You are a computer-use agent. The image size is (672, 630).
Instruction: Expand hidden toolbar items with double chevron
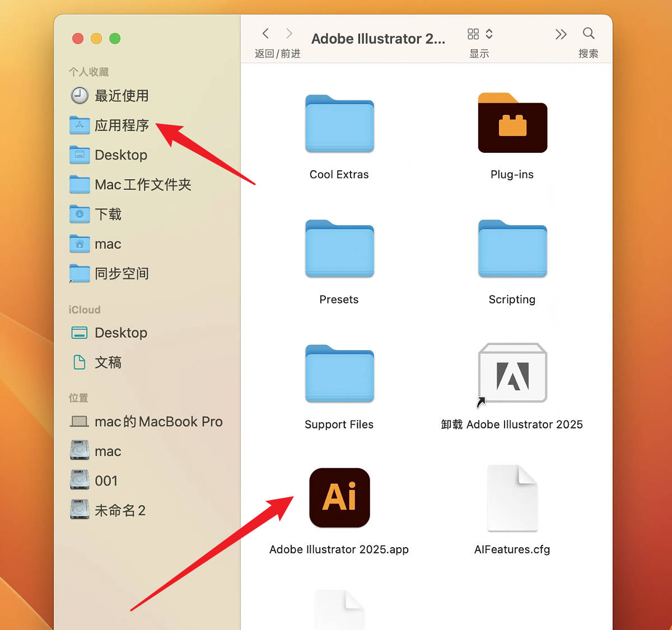click(x=561, y=34)
